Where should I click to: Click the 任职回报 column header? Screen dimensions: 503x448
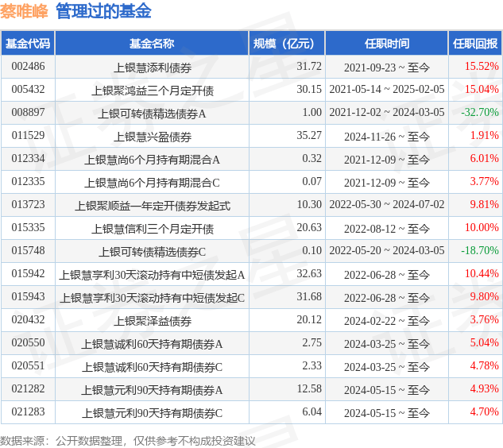(475, 44)
